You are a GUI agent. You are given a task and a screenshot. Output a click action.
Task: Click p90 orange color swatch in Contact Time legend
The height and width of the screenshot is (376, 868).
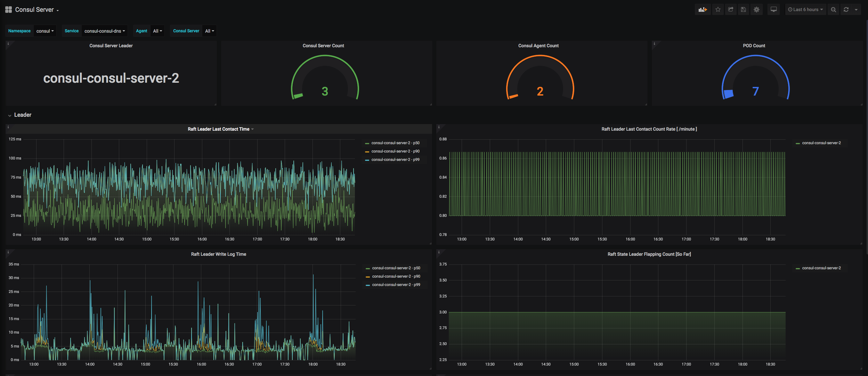[x=367, y=152]
